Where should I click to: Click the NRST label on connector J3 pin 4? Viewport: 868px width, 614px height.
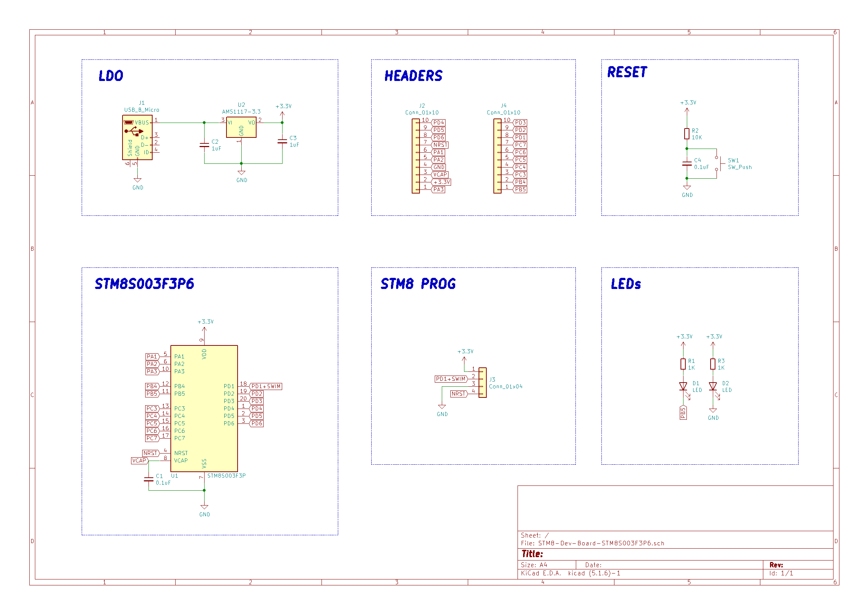coord(459,394)
